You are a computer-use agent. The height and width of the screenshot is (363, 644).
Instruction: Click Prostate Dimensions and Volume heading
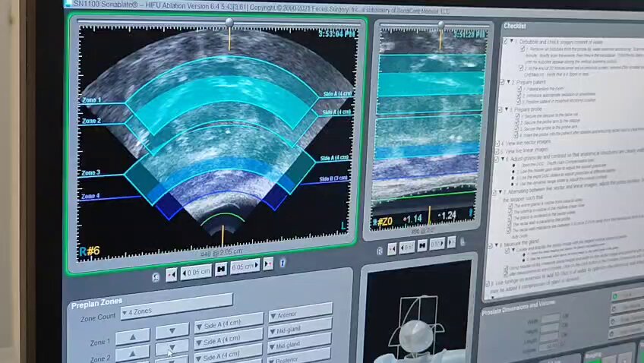tap(519, 307)
